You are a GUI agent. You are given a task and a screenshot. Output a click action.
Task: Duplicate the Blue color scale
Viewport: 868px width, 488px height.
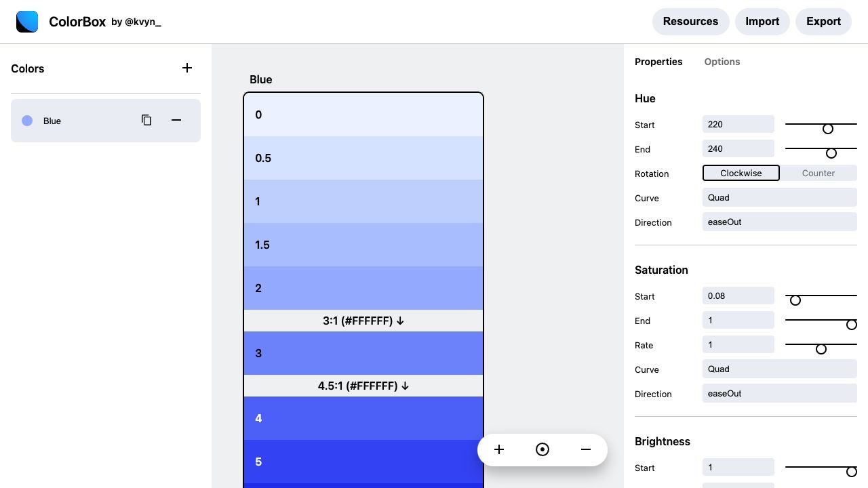(146, 120)
